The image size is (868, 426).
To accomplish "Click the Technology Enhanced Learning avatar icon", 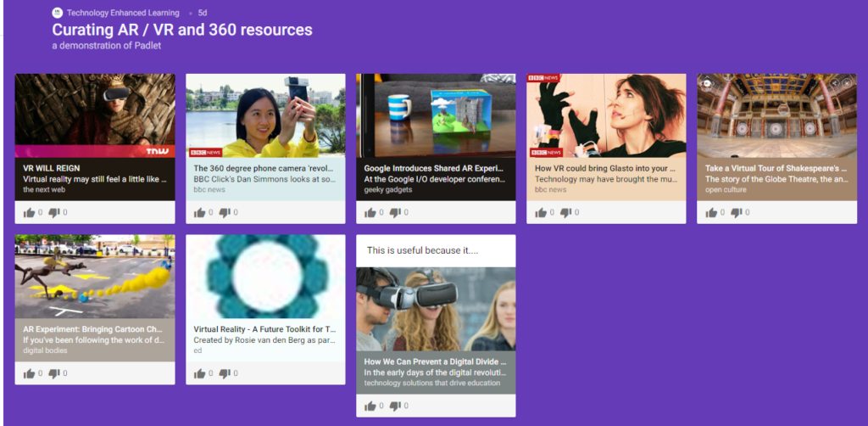I will coord(57,13).
